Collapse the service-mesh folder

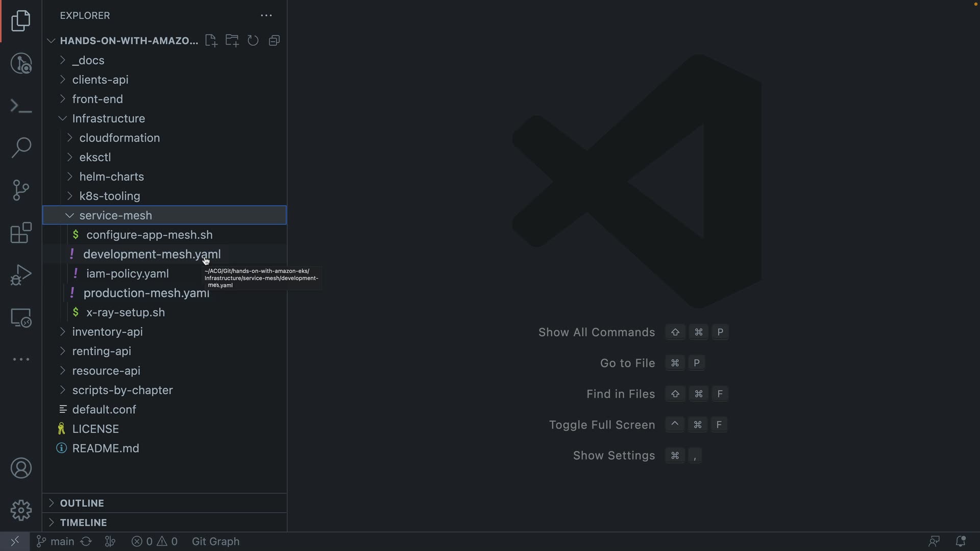coord(115,215)
